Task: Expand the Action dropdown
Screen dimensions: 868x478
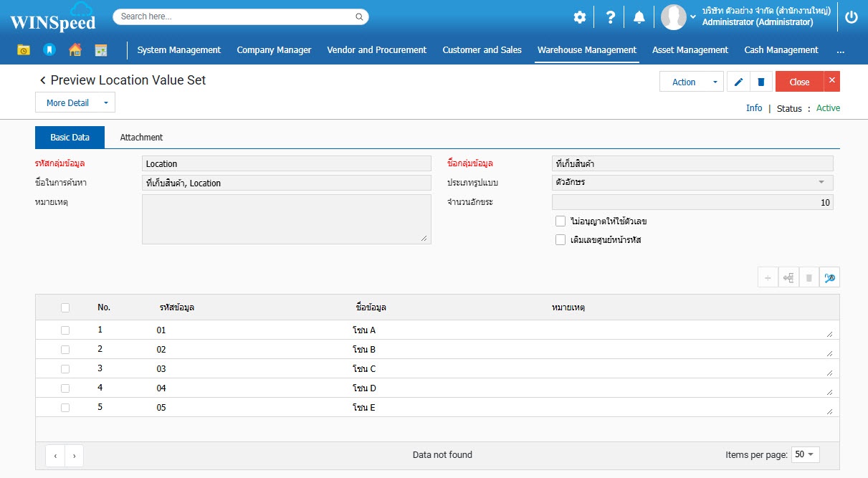Action: [691, 82]
